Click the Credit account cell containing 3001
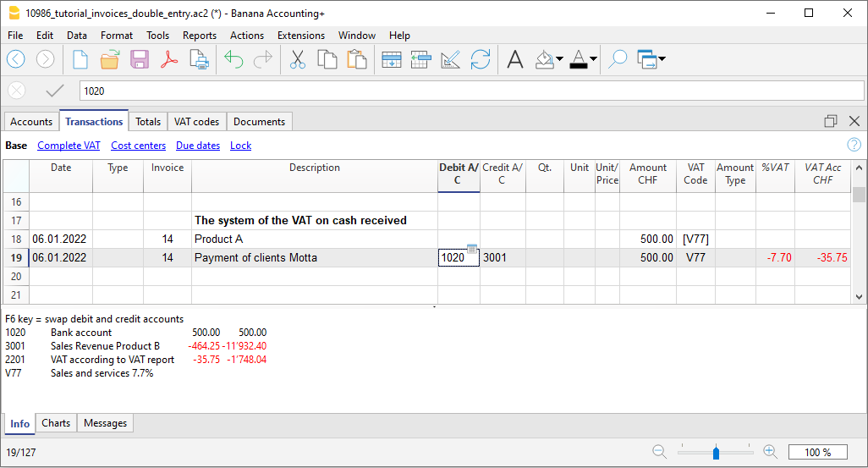 (x=502, y=257)
